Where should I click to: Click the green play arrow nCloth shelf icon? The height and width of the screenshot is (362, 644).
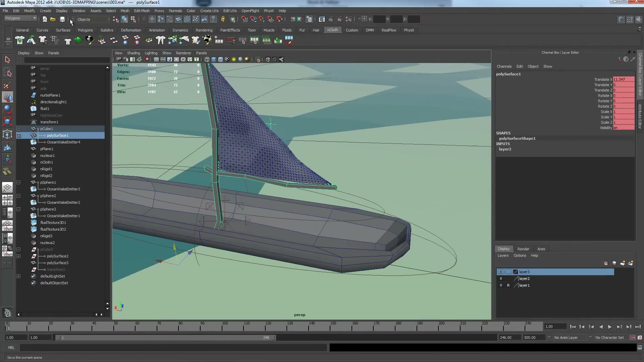pyautogui.click(x=78, y=41)
